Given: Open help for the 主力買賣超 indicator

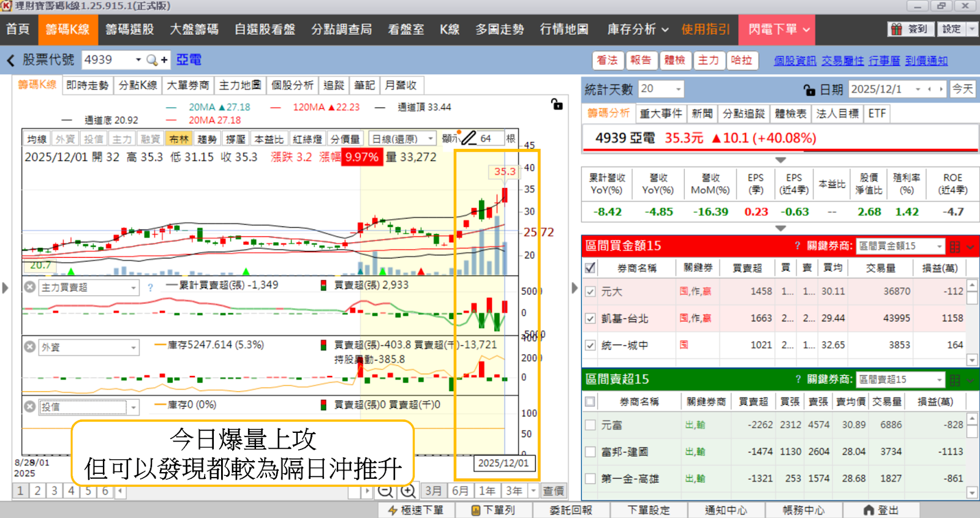Looking at the screenshot, I should [x=150, y=287].
